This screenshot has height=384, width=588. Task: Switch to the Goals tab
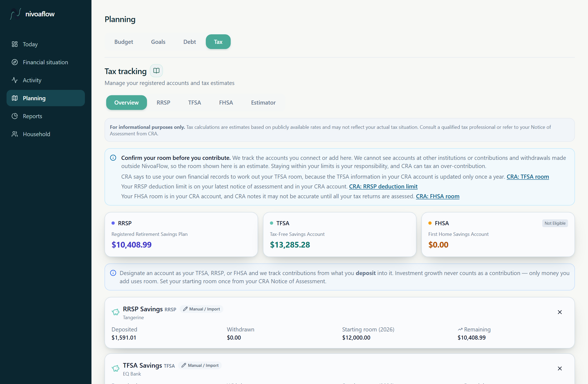point(158,42)
